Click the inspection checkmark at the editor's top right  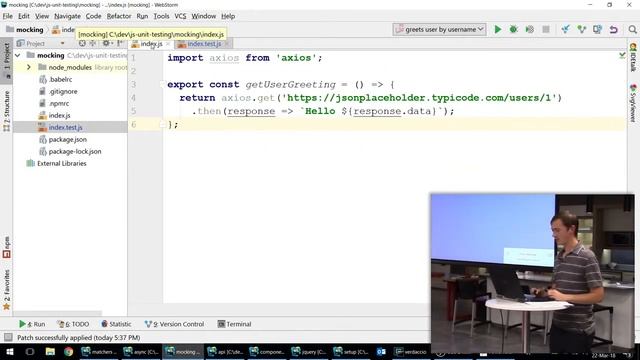(x=622, y=55)
